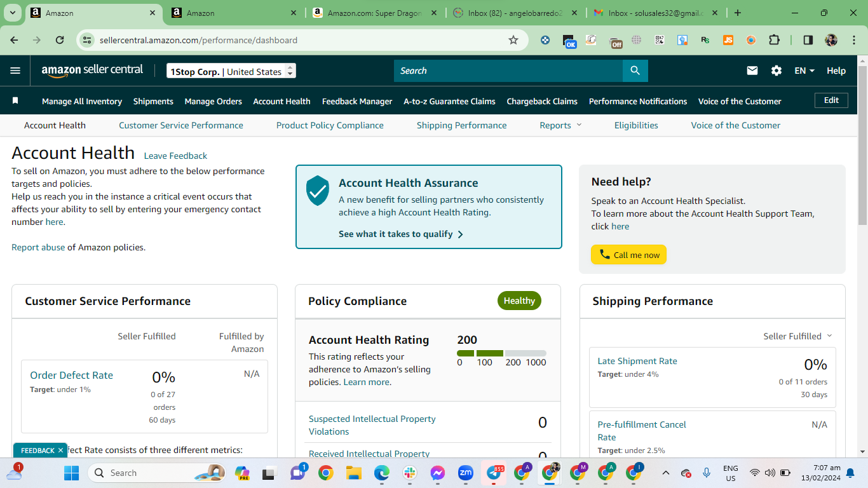This screenshot has width=868, height=488.
Task: Click Learn more under Account Health Rating
Action: [367, 382]
